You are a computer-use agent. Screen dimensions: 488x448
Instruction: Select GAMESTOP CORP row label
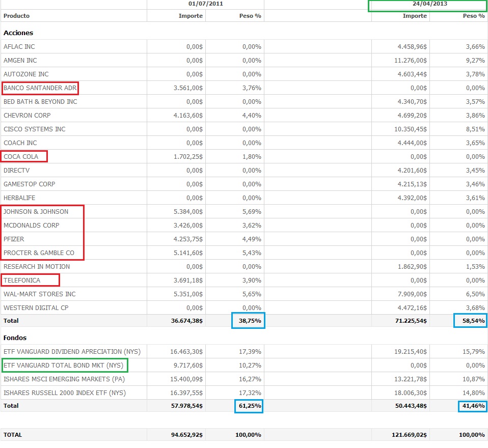(x=29, y=184)
